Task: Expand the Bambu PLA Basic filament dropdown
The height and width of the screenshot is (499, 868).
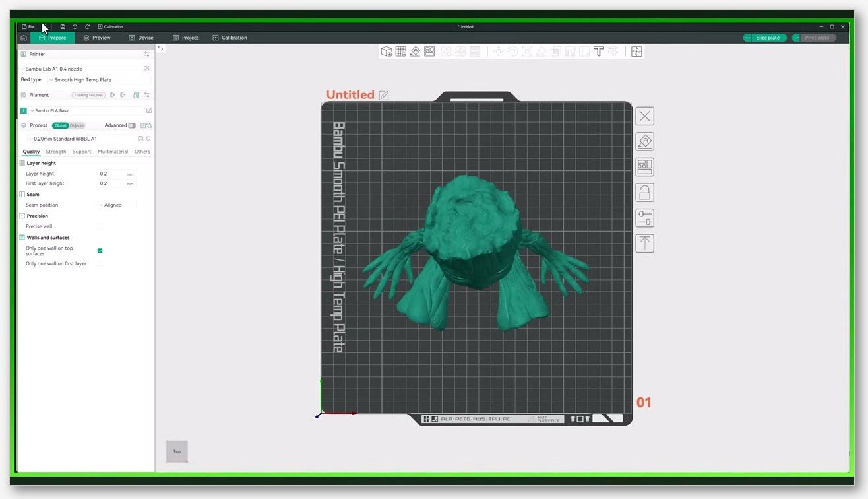Action: [86, 111]
